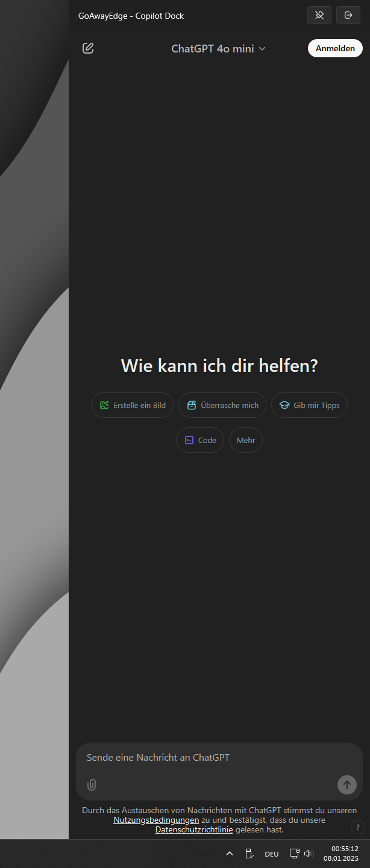370x868 pixels.
Task: Pick the Gib mir Tipps suggestion
Action: [309, 405]
